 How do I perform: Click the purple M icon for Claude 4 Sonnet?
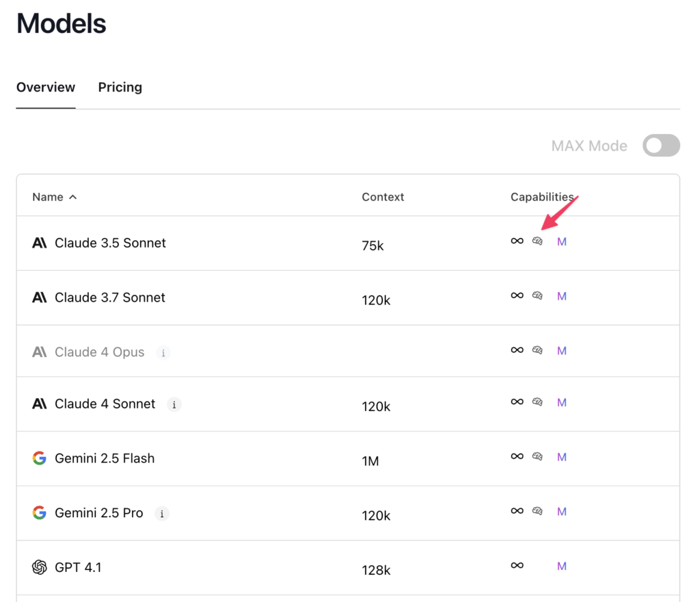(x=562, y=402)
